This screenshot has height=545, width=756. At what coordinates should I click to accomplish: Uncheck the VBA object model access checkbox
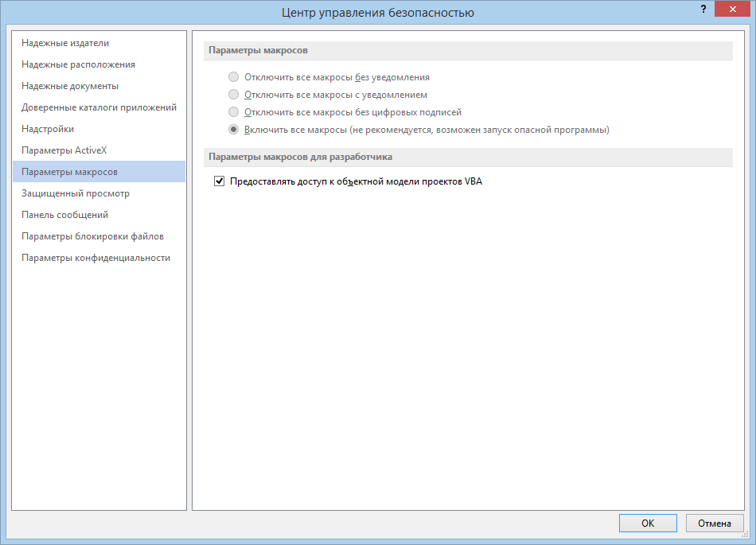(220, 181)
